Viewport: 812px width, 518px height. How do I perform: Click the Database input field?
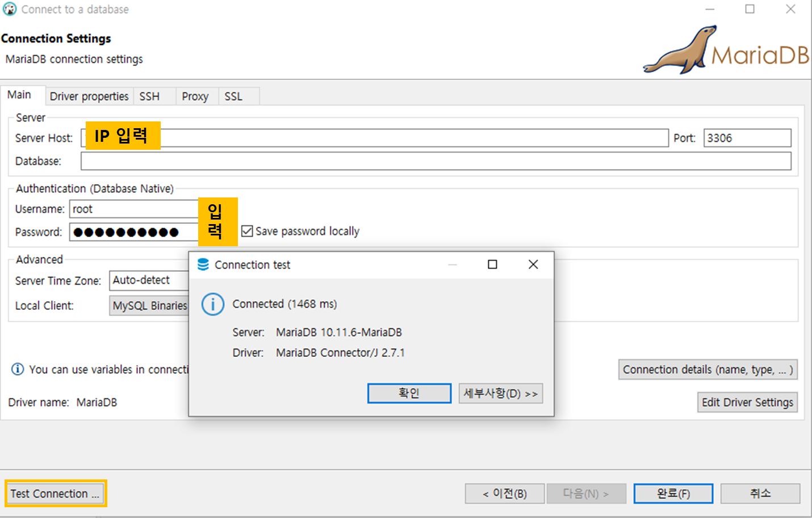(x=436, y=161)
